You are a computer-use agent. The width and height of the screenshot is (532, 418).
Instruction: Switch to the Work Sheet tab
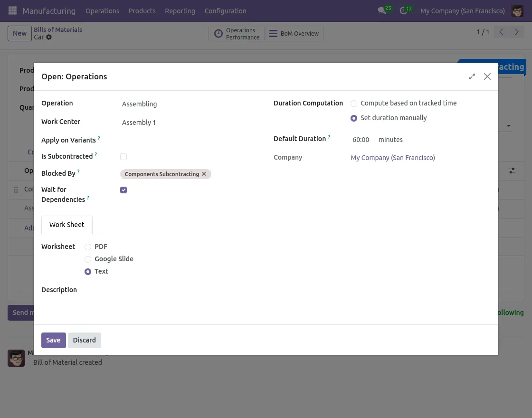click(66, 225)
